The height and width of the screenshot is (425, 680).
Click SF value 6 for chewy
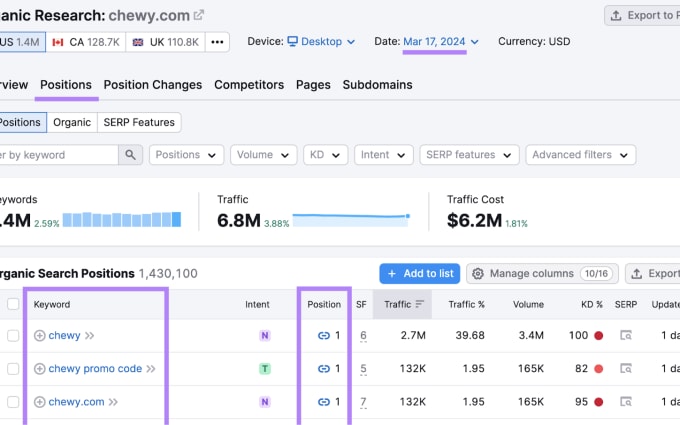363,336
